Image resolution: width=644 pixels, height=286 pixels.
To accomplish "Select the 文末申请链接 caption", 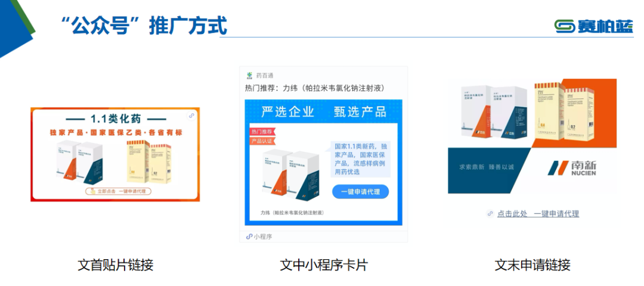I will (x=532, y=265).
